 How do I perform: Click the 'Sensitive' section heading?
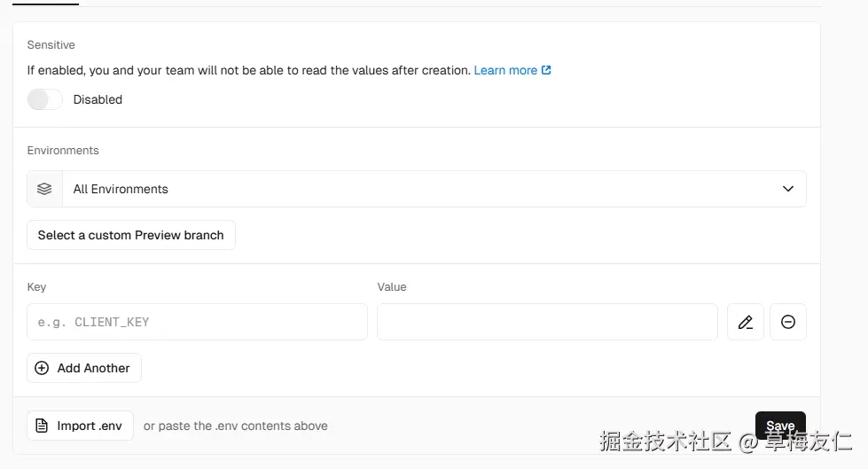pos(51,45)
